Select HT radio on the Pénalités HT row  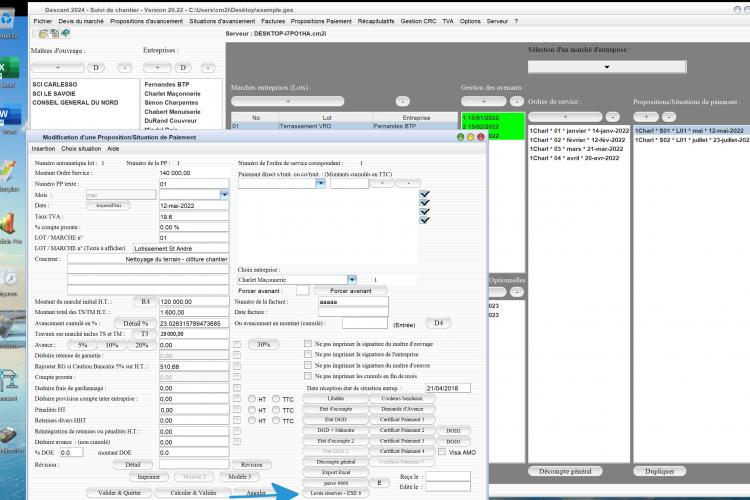pos(252,410)
